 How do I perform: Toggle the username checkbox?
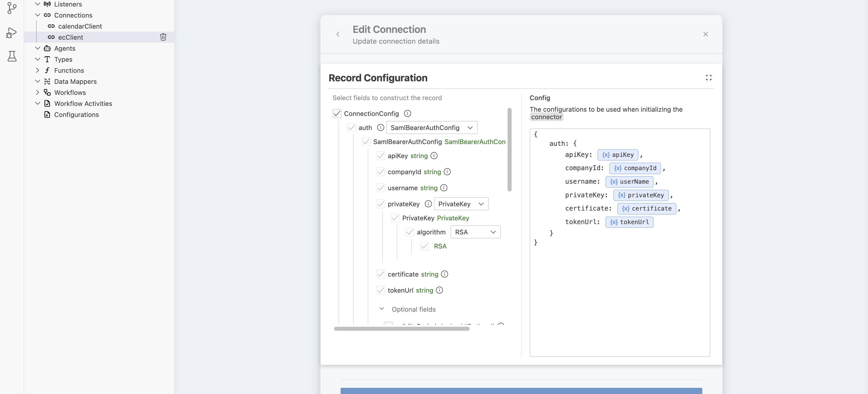point(381,188)
